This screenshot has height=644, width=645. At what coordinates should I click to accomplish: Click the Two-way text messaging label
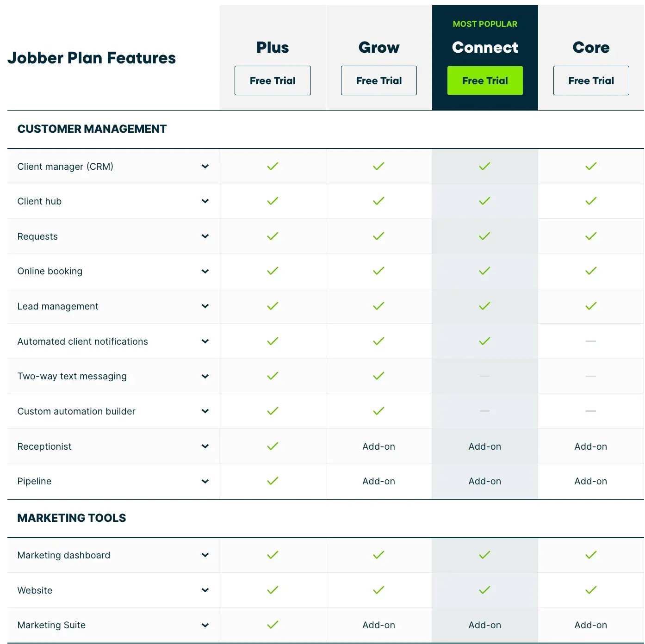click(x=72, y=376)
